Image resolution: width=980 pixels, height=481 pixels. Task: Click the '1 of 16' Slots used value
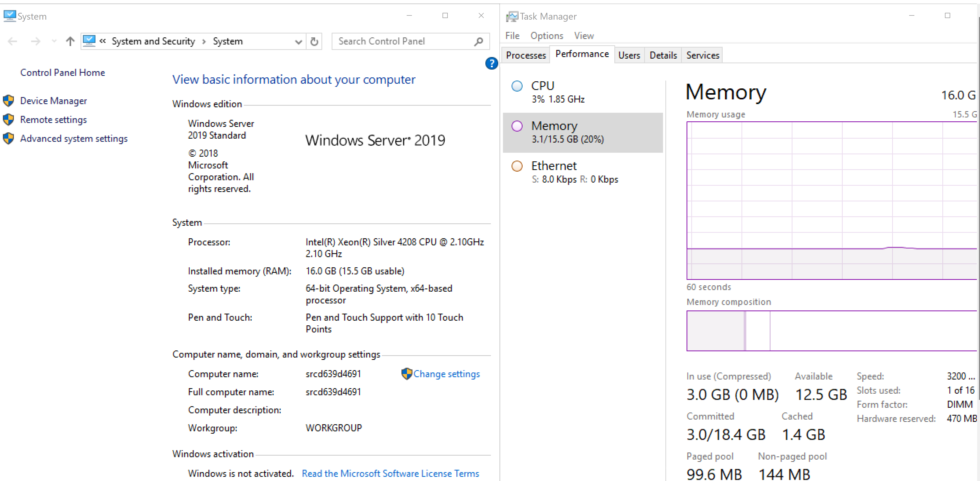[x=961, y=391]
